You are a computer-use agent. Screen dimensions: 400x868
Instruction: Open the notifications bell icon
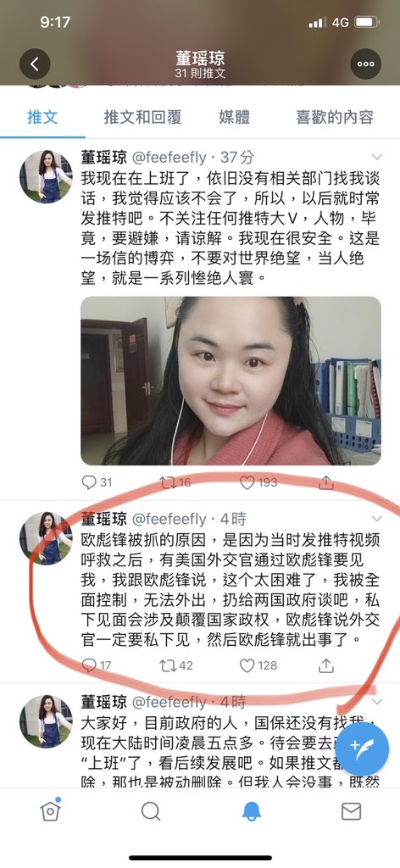pos(252,811)
